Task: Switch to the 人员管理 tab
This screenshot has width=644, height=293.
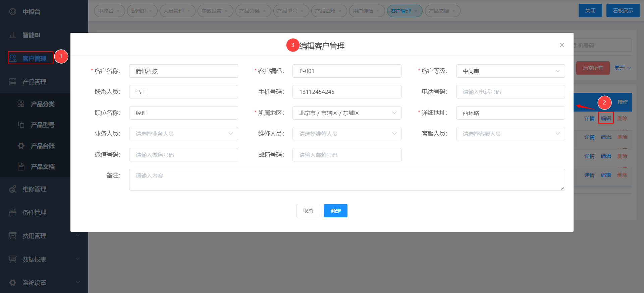Action: pyautogui.click(x=174, y=11)
